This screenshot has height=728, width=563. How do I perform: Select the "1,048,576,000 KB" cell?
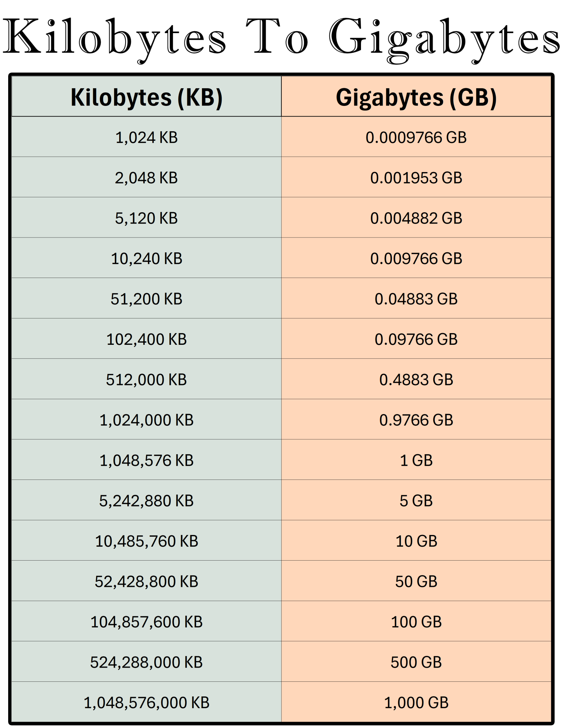(146, 702)
